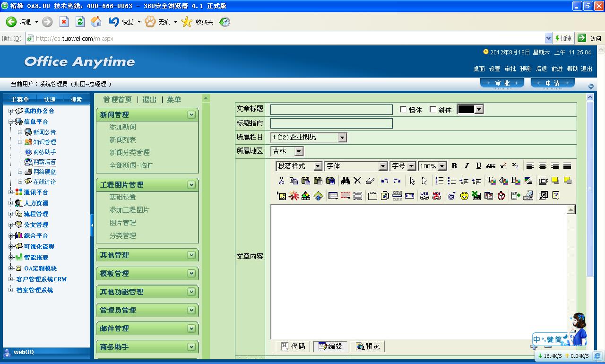Image resolution: width=605 pixels, height=364 pixels.
Task: Open 添加新闻 in news management menu
Action: [122, 127]
